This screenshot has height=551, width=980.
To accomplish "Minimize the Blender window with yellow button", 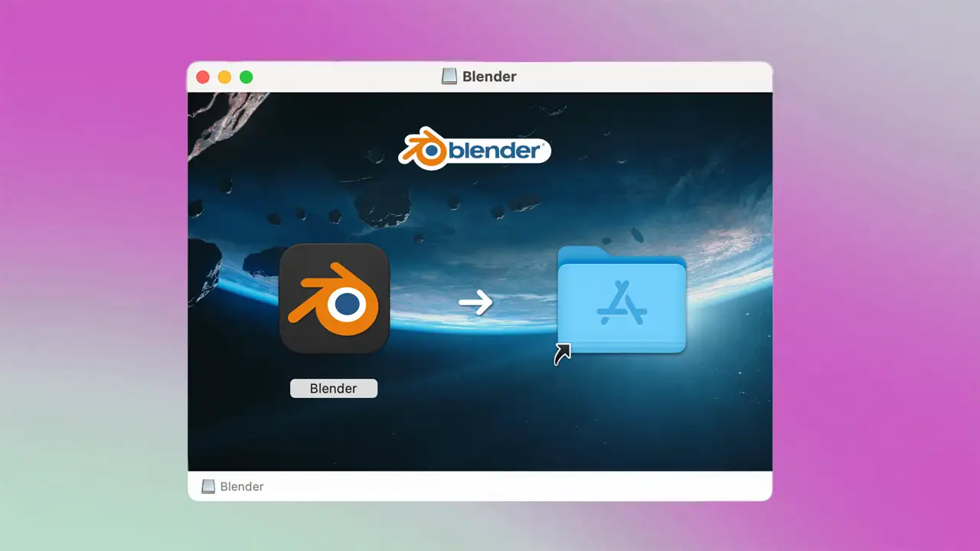I will (224, 77).
